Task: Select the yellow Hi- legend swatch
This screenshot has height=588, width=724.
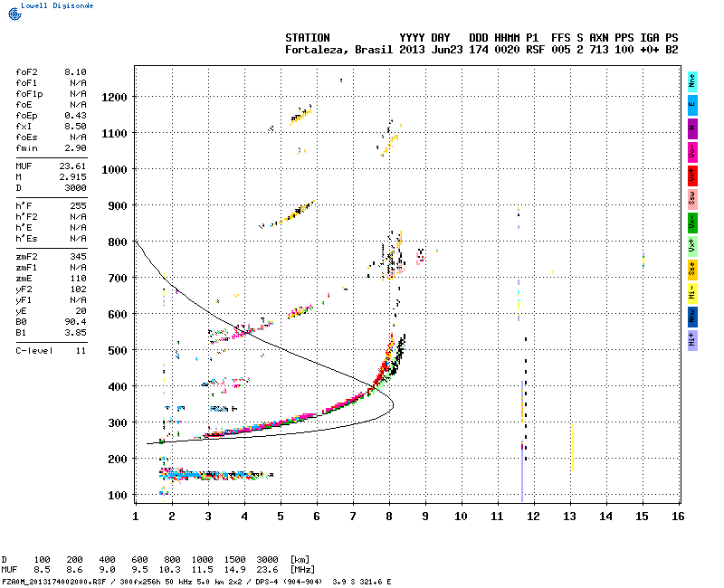Action: [692, 293]
